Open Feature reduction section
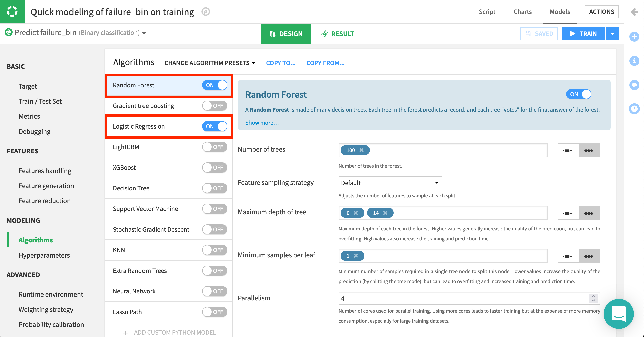Viewport: 644px width, 337px height. pos(45,201)
